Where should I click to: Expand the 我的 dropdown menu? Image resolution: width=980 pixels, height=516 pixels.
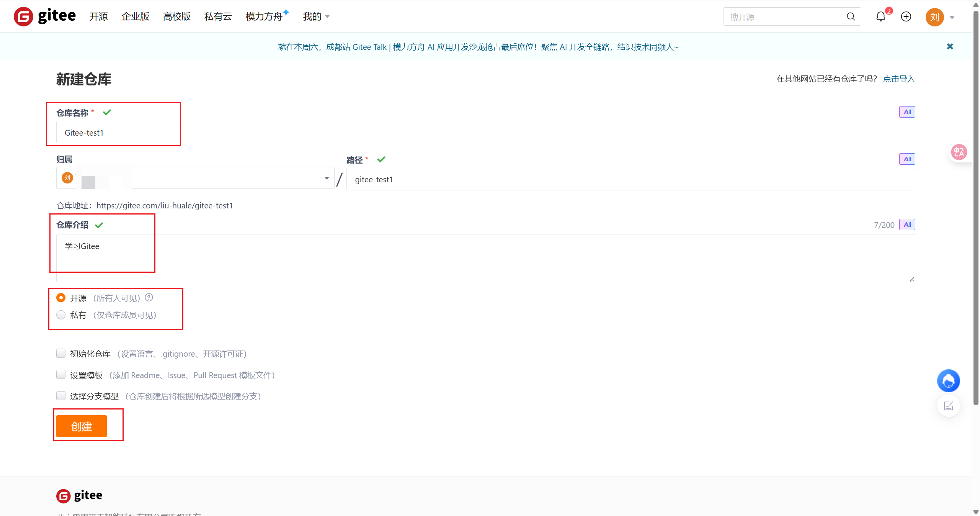tap(316, 16)
